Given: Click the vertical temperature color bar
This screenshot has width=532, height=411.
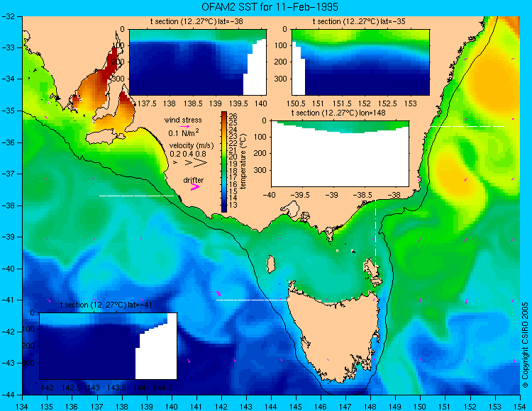Looking at the screenshot, I should (224, 162).
